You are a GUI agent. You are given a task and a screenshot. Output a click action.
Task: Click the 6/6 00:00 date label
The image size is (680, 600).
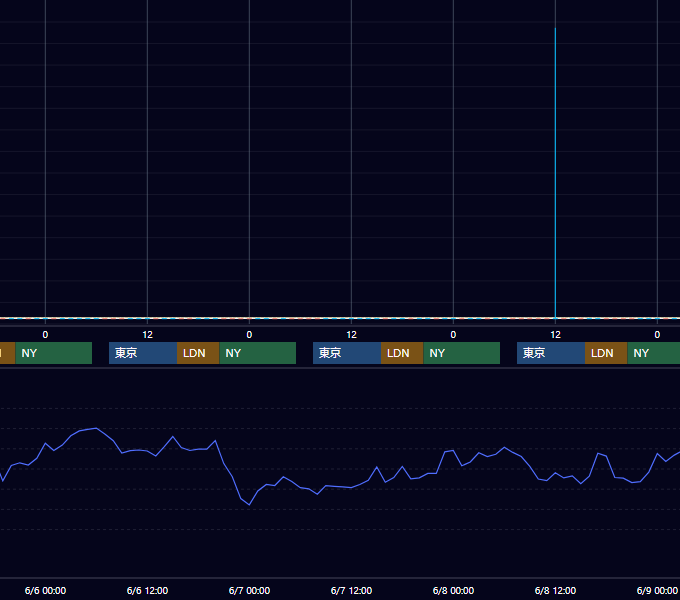(46, 590)
